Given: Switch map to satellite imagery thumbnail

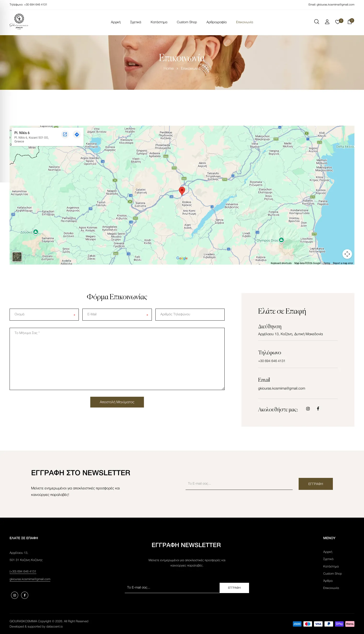Looking at the screenshot, I should (17, 257).
